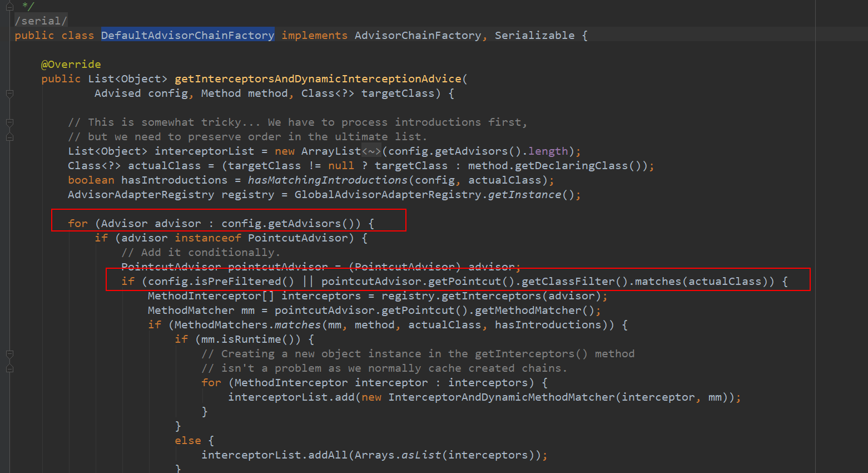The width and height of the screenshot is (868, 473).
Task: Click 'boolean hasIntroductions' declaration
Action: tap(147, 180)
